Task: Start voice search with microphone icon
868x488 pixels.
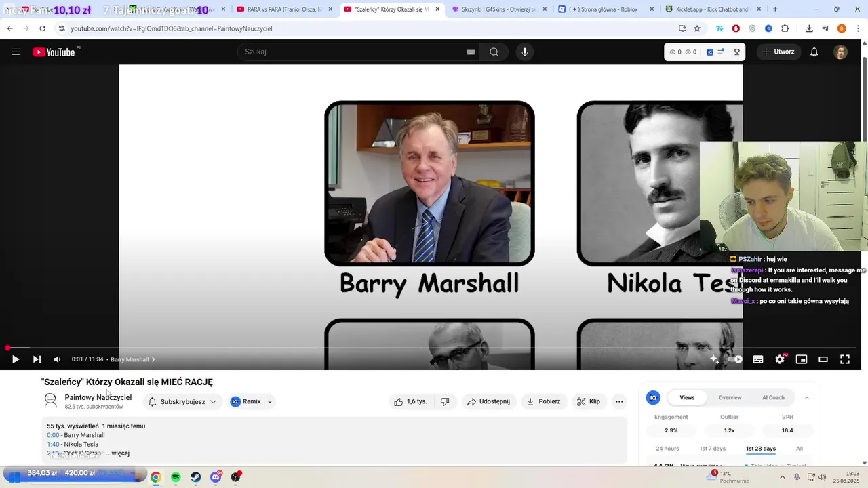Action: click(x=524, y=52)
